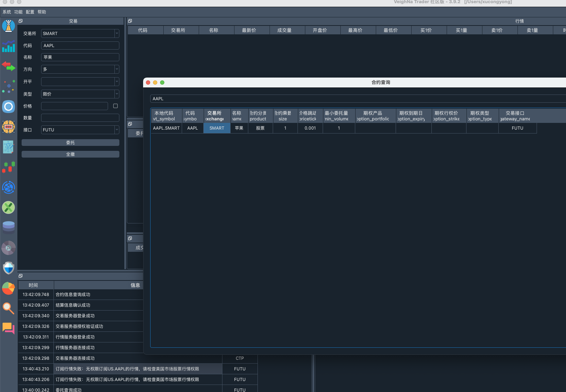Screen dimensions: 566x392
Task: Undock the 行情 panel with float icon
Action: (x=130, y=21)
